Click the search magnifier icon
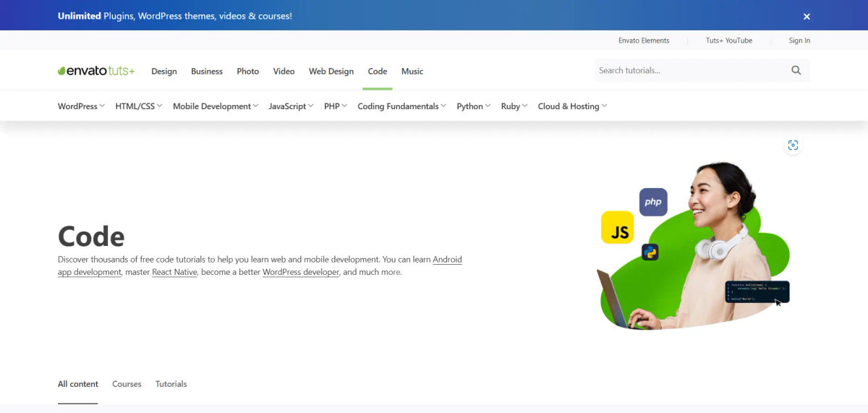Image resolution: width=868 pixels, height=413 pixels. 796,70
